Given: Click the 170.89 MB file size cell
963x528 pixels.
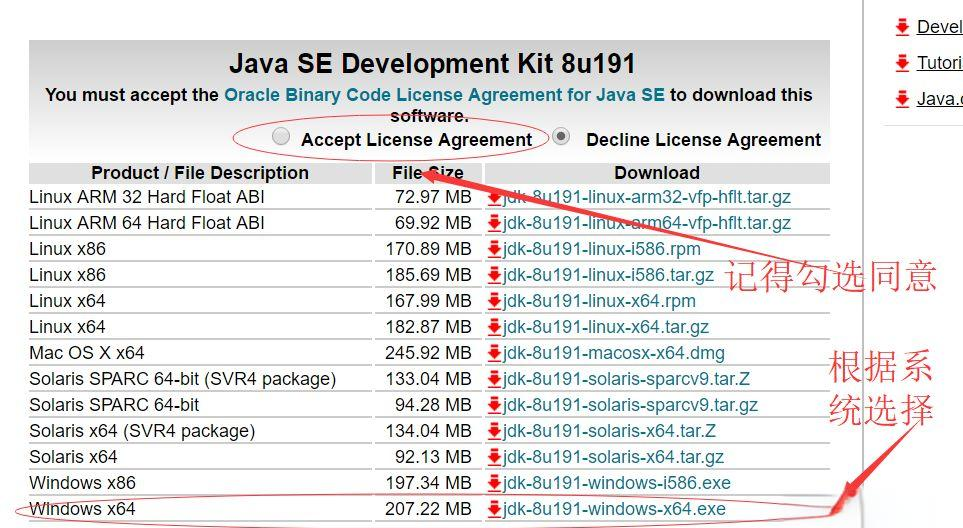Looking at the screenshot, I should click(428, 249).
